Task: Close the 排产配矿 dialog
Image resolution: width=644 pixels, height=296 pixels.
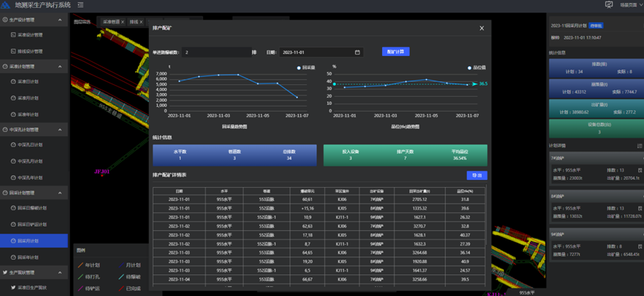Action: click(482, 28)
